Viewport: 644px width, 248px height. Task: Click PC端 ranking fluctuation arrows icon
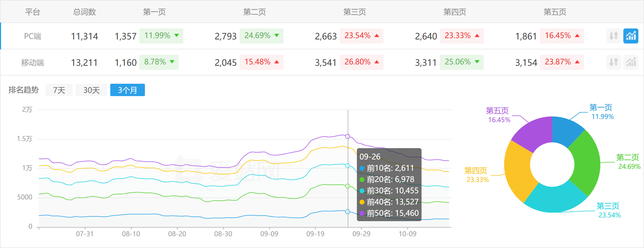613,36
